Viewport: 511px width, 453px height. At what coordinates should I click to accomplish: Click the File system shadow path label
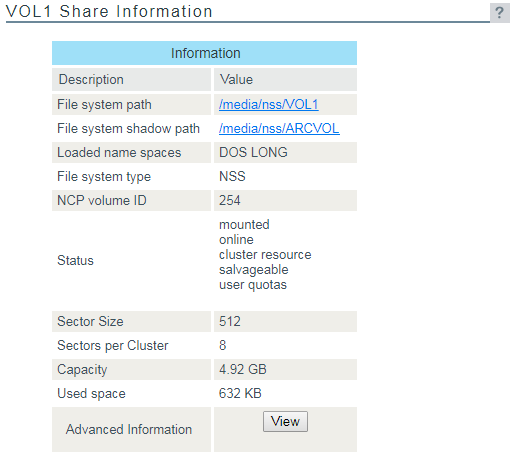128,128
